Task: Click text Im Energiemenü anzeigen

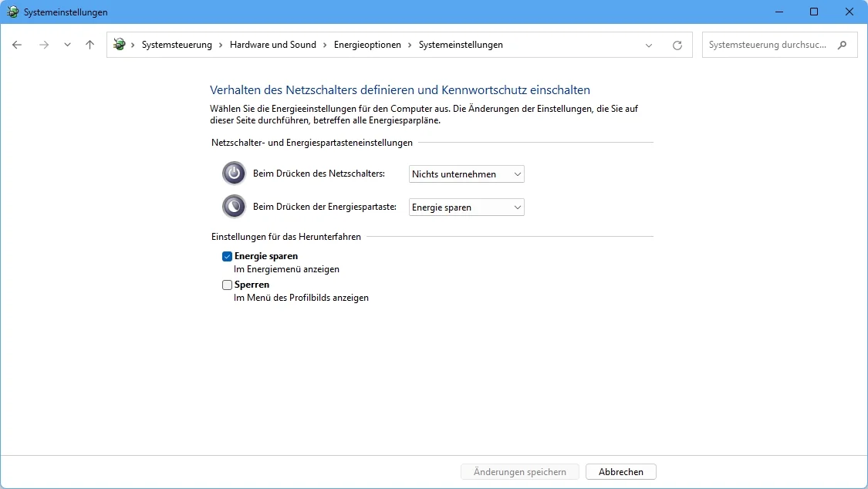Action: [286, 269]
